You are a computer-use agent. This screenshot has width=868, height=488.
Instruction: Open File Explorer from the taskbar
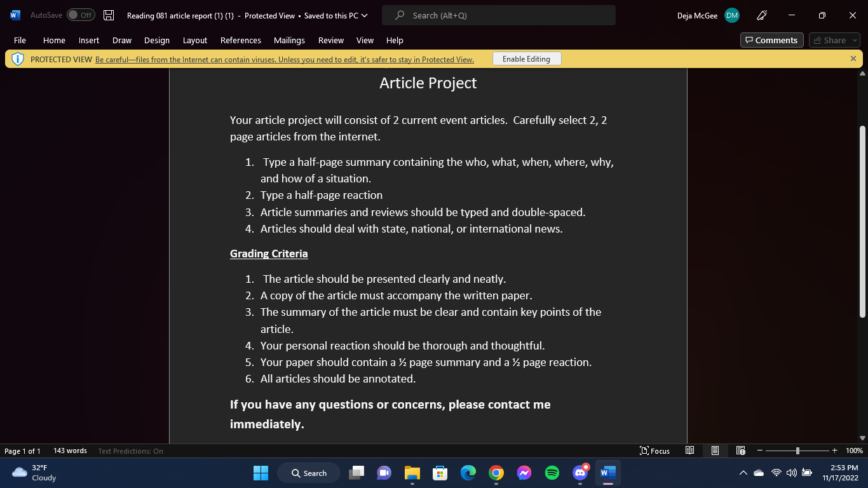click(412, 473)
